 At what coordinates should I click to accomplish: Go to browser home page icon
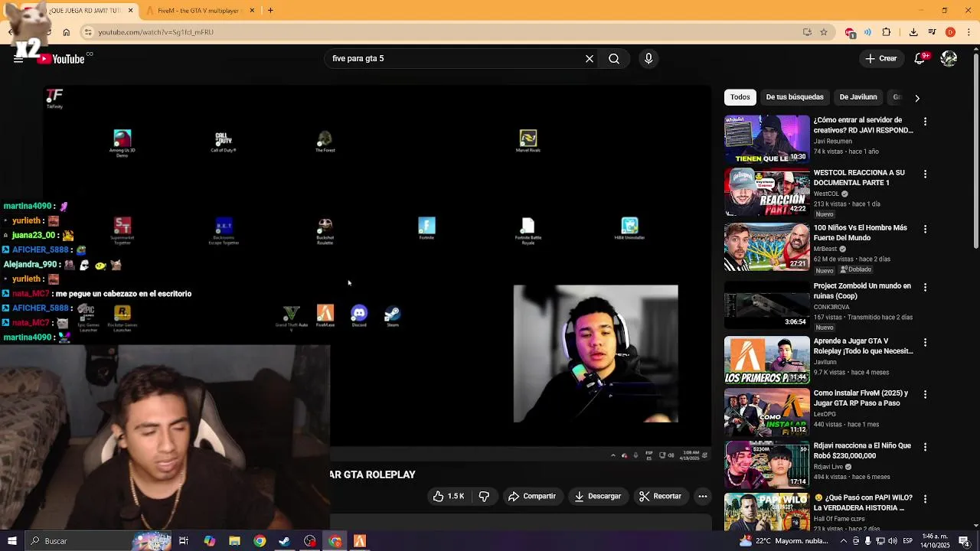67,32
